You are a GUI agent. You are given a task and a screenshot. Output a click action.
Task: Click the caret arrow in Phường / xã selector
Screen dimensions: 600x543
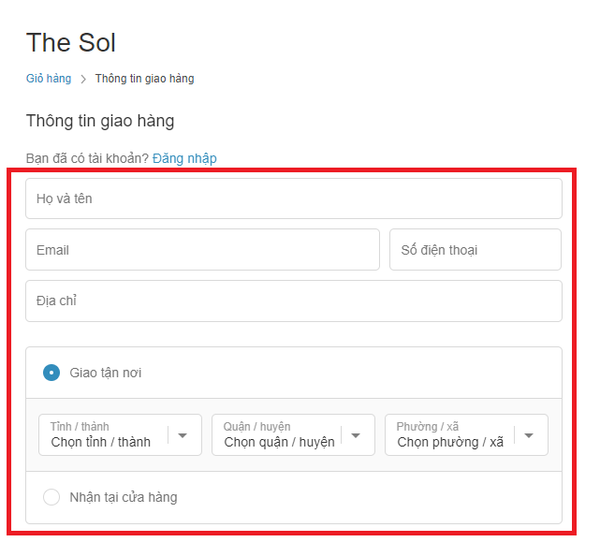pyautogui.click(x=529, y=435)
